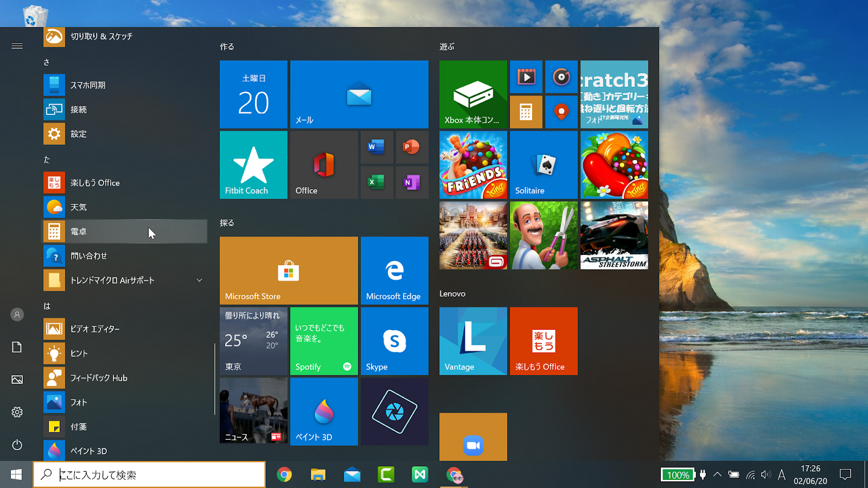Open the OneNote tile

click(412, 183)
